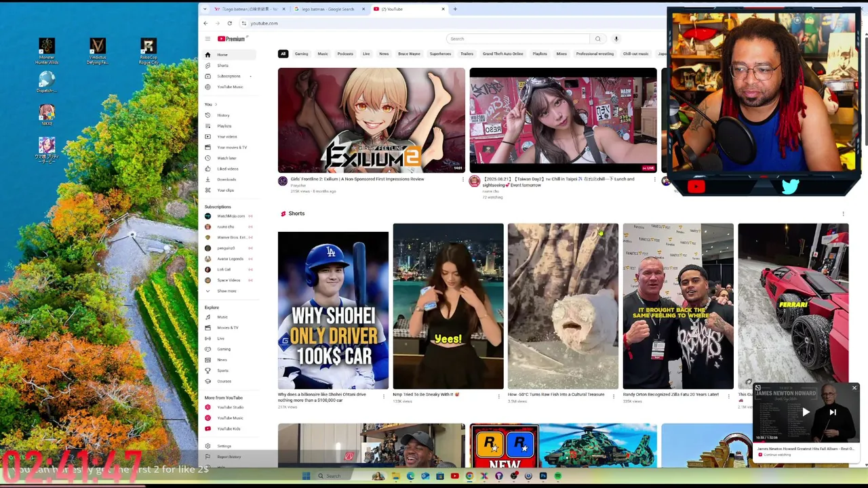The height and width of the screenshot is (488, 868).
Task: Open the Taiwan Day2 live stream thumbnail
Action: pyautogui.click(x=563, y=120)
